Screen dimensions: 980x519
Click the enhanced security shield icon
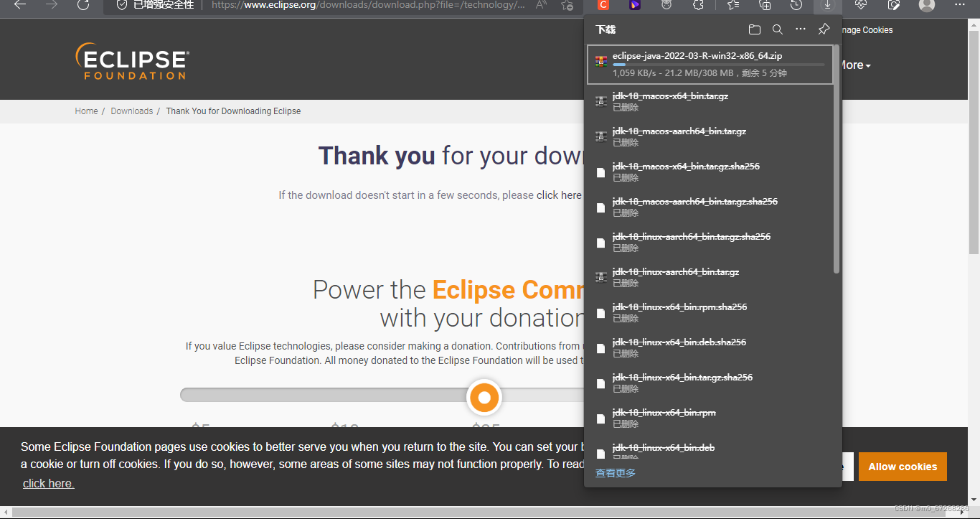point(122,4)
